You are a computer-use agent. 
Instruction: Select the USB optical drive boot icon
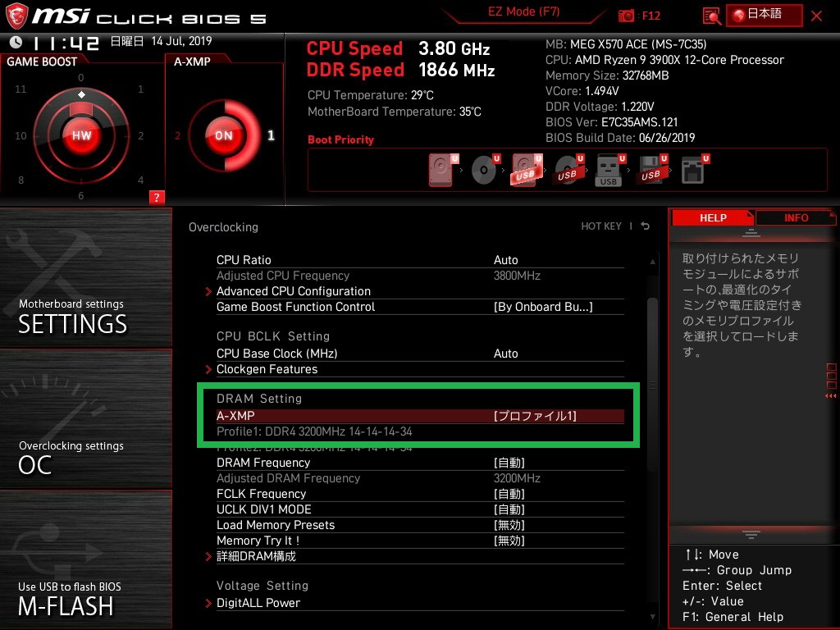[x=569, y=170]
